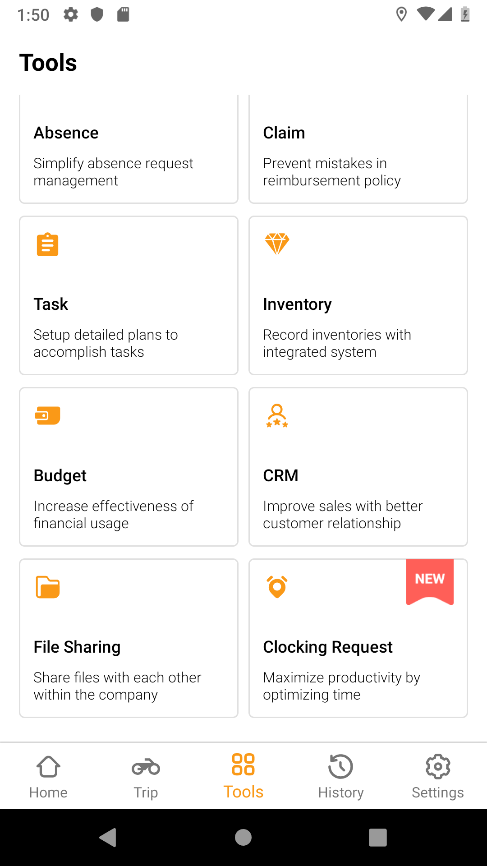The width and height of the screenshot is (487, 866).
Task: Tap the File Sharing folder icon
Action: coord(47,587)
